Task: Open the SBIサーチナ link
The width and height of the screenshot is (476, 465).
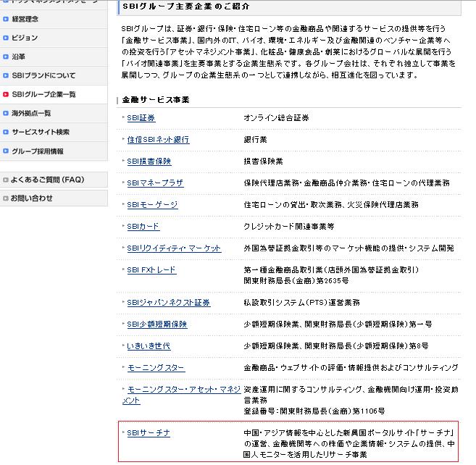Action: click(x=149, y=433)
